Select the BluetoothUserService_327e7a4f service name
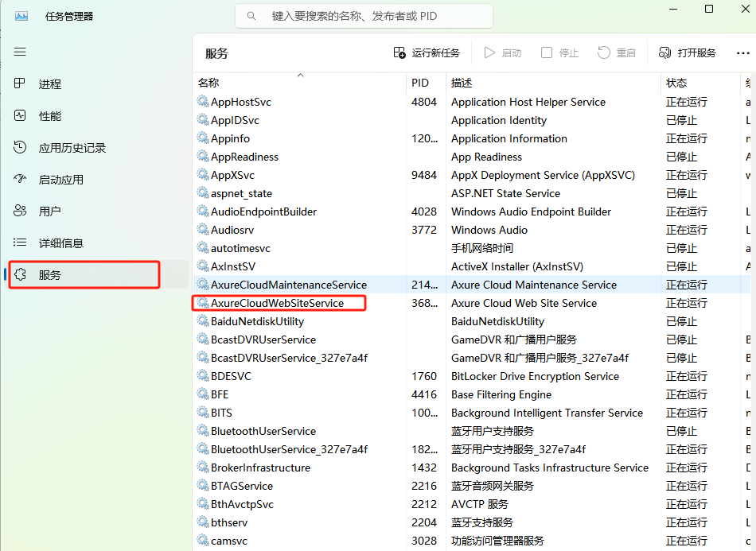 [x=290, y=449]
